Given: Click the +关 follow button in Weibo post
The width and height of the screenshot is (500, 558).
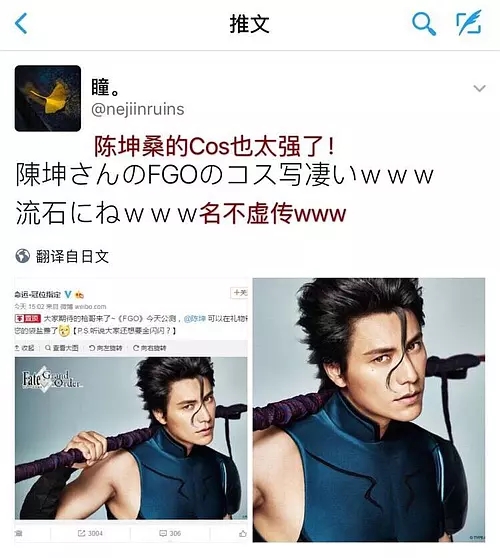Looking at the screenshot, I should [239, 293].
